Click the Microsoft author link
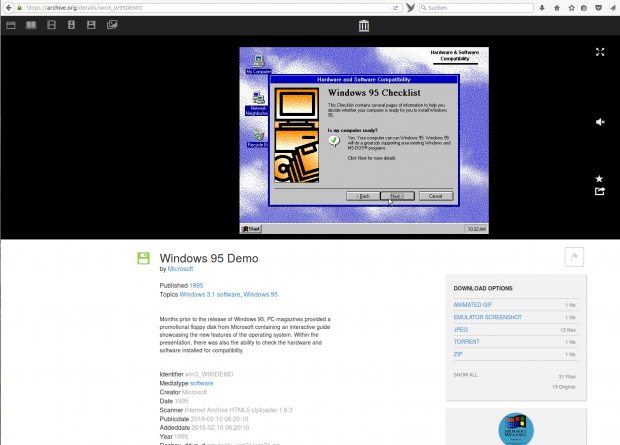Viewport: 620px width, 445px height. [x=180, y=269]
